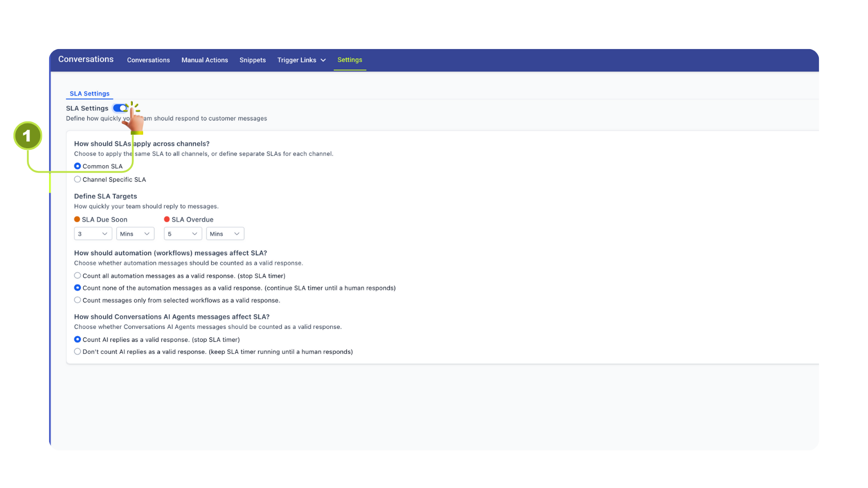Open the SLA Overdue Mins unit dropdown
The image size is (868, 488).
pos(225,234)
